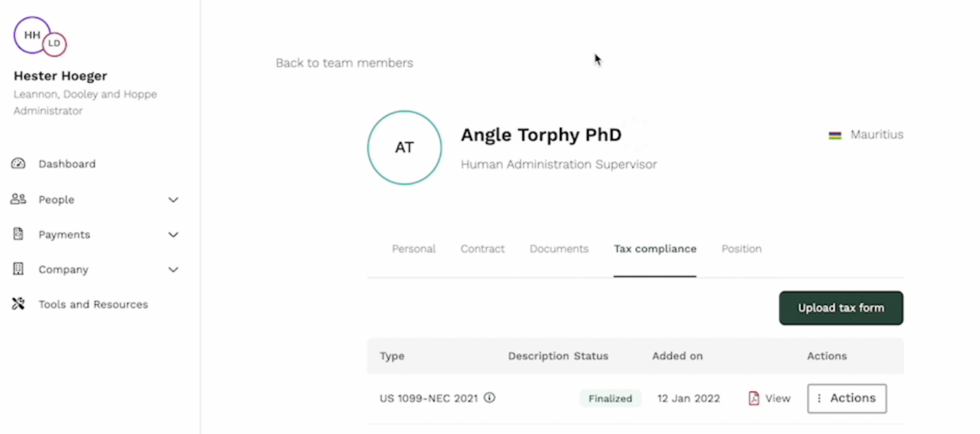Click the AT avatar circle
The image size is (980, 434).
point(404,148)
